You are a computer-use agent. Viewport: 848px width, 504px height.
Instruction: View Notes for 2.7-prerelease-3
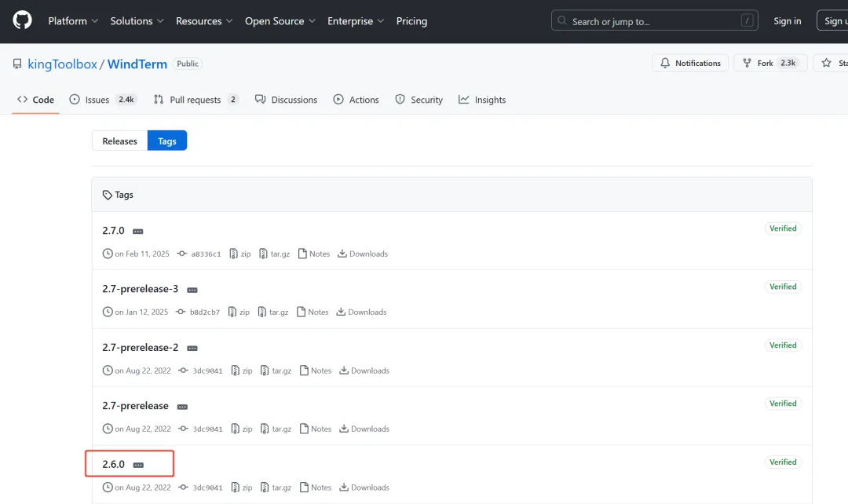[313, 312]
